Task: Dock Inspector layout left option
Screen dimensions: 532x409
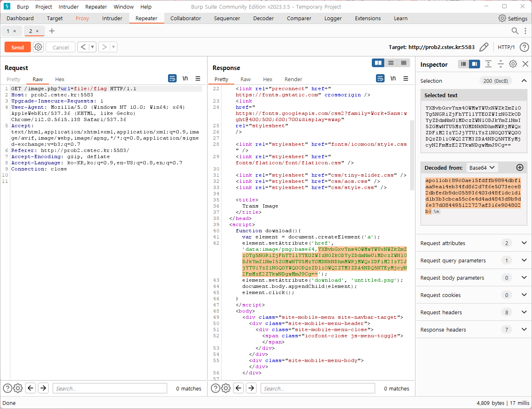Action: click(x=464, y=64)
